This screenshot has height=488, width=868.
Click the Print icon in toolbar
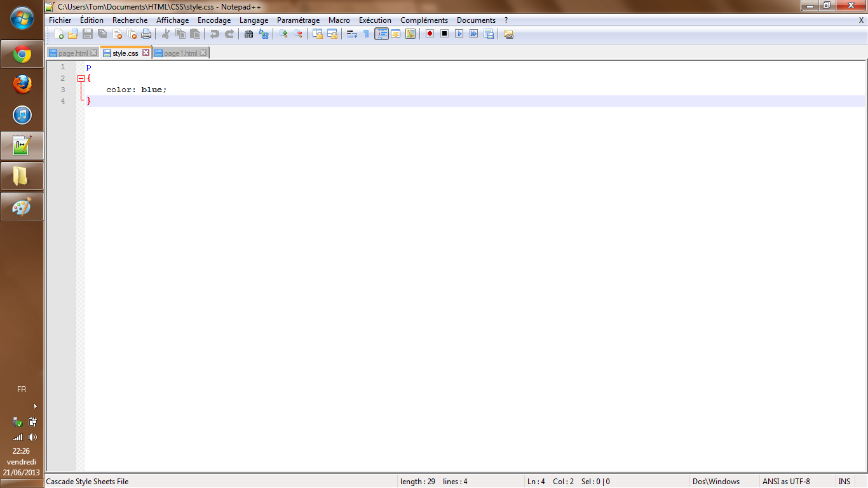[x=146, y=34]
